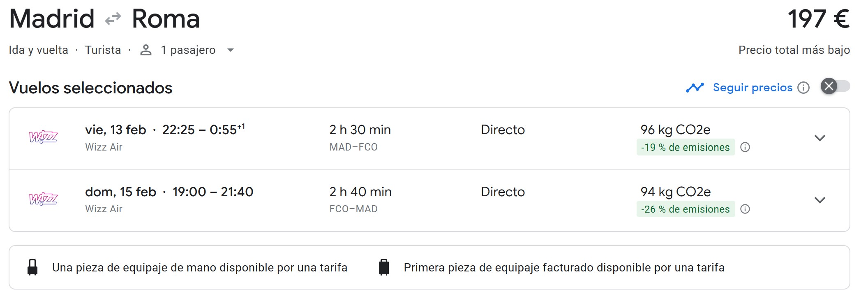The image size is (868, 292).
Task: Click info icon next to -19 % emissions
Action: (745, 147)
